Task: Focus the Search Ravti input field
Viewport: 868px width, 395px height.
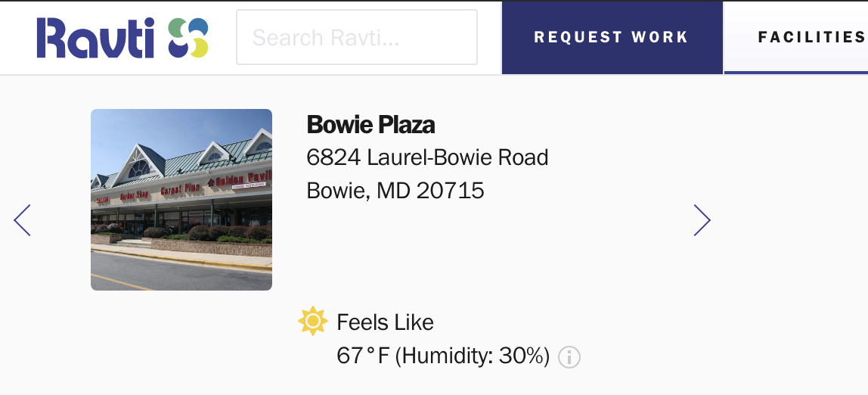Action: tap(357, 37)
